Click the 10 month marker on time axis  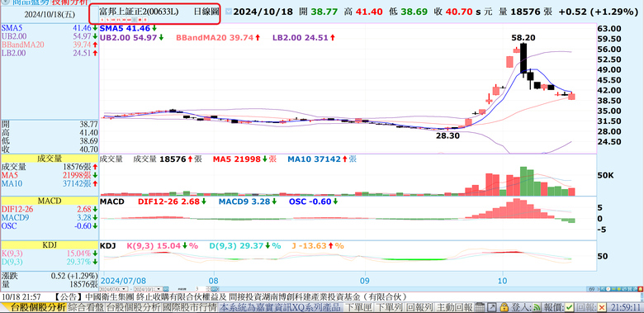[502, 282]
